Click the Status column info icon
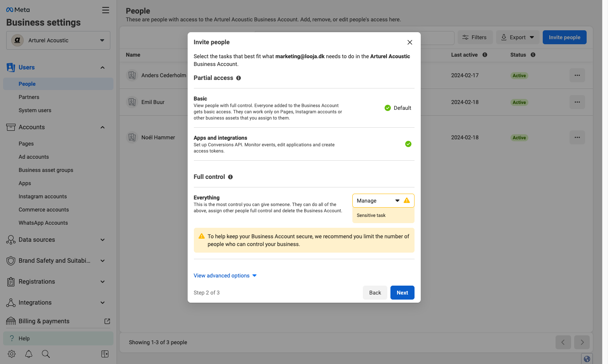This screenshot has height=364, width=608. [x=533, y=55]
